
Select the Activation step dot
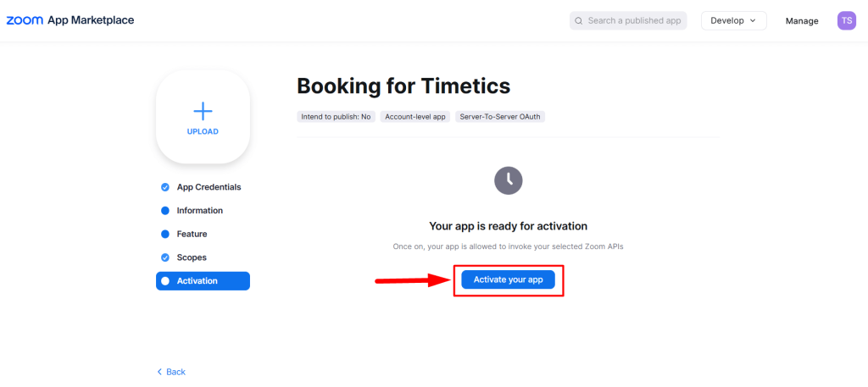tap(165, 281)
